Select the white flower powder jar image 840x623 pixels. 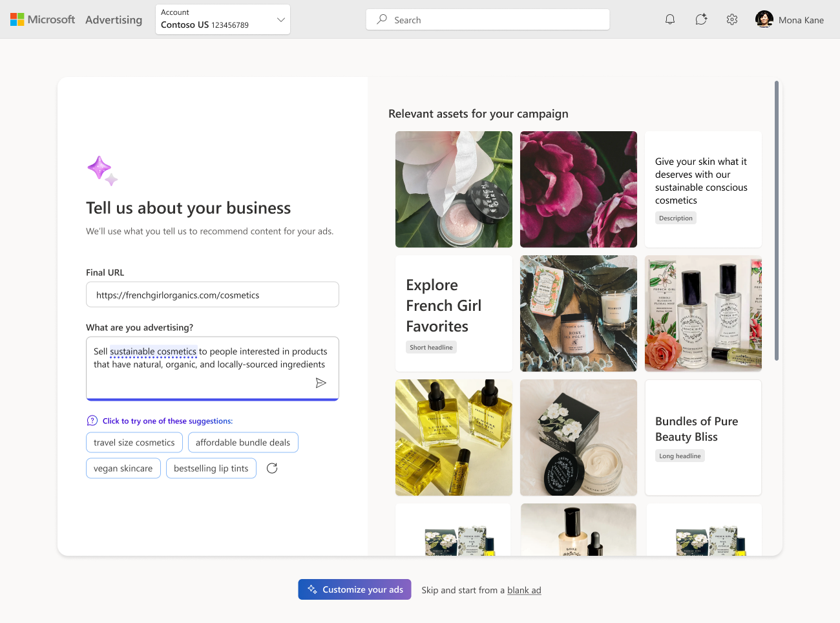454,189
